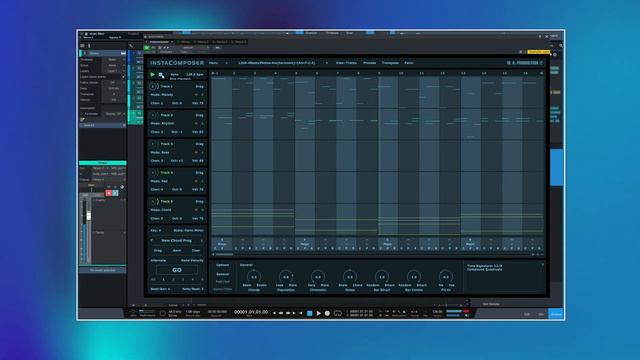Image resolution: width=640 pixels, height=360 pixels.
Task: Toggle Track 5 power circle
Action: pos(153,202)
